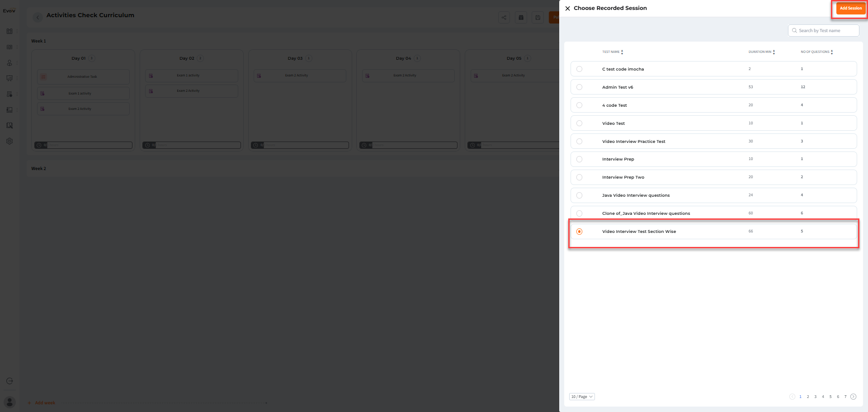Jump to pagination page 3

pos(816,397)
